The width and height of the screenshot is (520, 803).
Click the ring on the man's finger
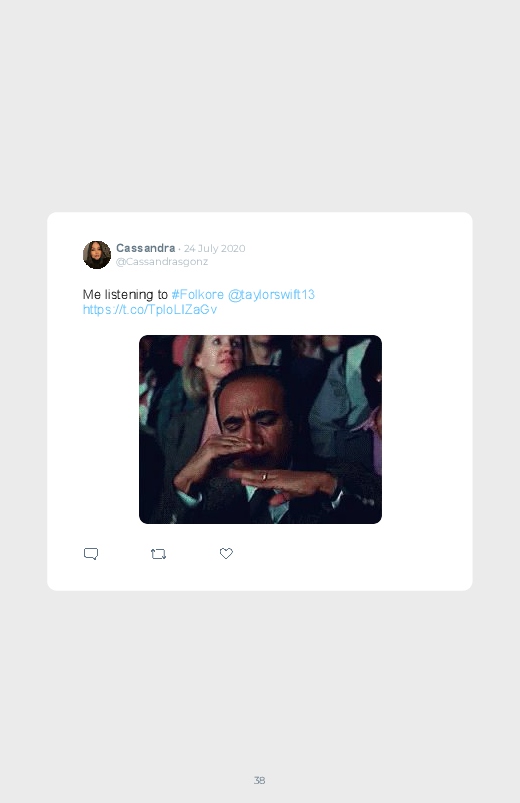pyautogui.click(x=264, y=476)
